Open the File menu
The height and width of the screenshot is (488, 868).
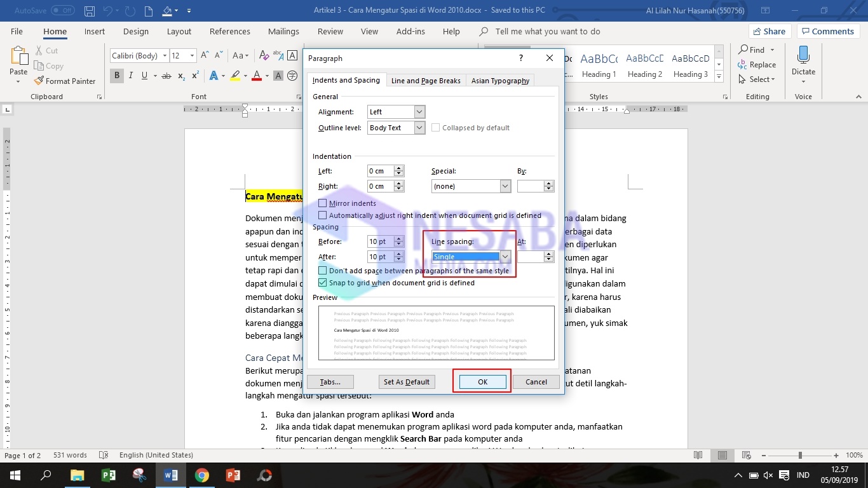tap(17, 31)
